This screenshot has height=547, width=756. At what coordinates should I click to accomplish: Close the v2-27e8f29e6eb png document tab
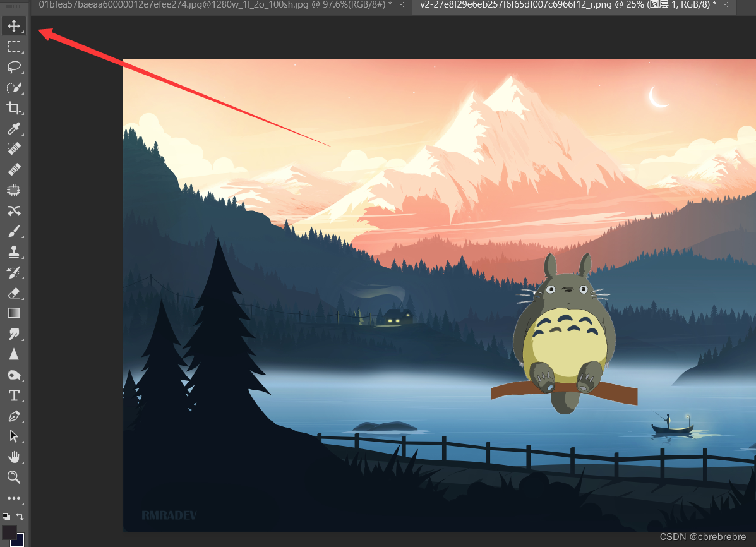pyautogui.click(x=724, y=5)
